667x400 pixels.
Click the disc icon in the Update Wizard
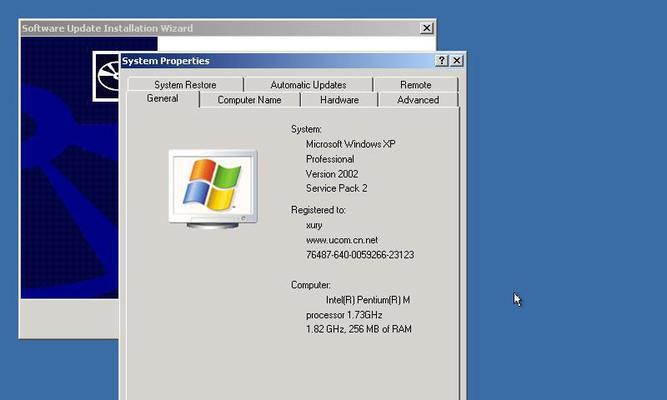pyautogui.click(x=107, y=77)
